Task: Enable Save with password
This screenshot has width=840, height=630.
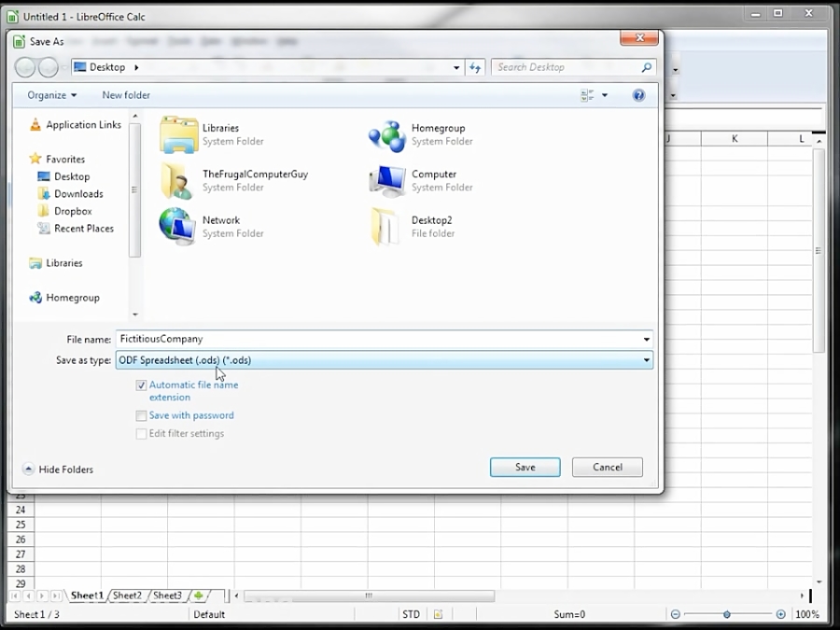Action: tap(141, 415)
